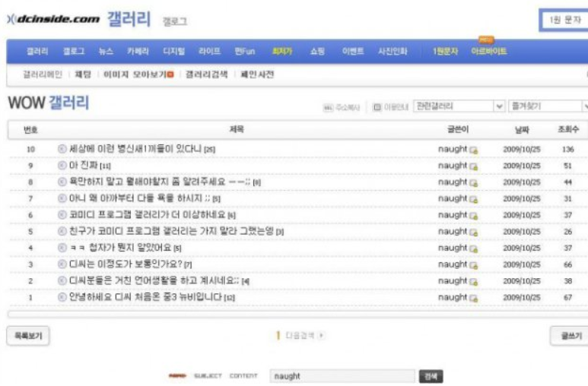Open the 갤로그 item in the blue navigation bar
The height and width of the screenshot is (386, 588).
[74, 52]
